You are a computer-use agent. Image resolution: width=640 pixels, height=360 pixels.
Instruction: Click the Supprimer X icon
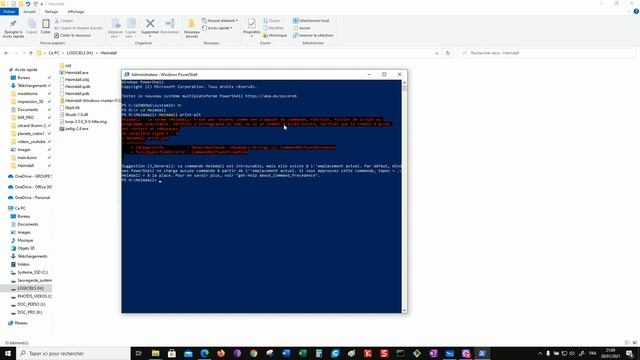pos(150,24)
